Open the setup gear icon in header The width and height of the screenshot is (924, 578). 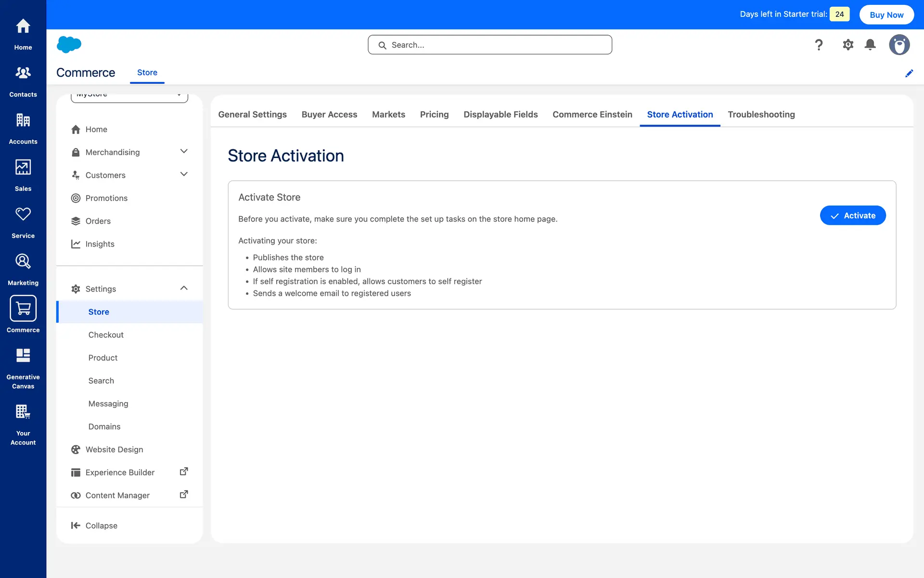[848, 45]
